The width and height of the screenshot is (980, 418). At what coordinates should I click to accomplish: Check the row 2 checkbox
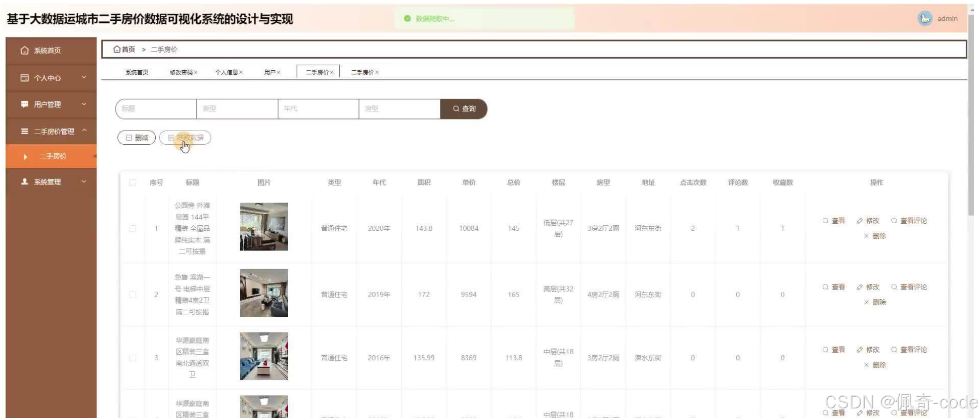tap(132, 295)
